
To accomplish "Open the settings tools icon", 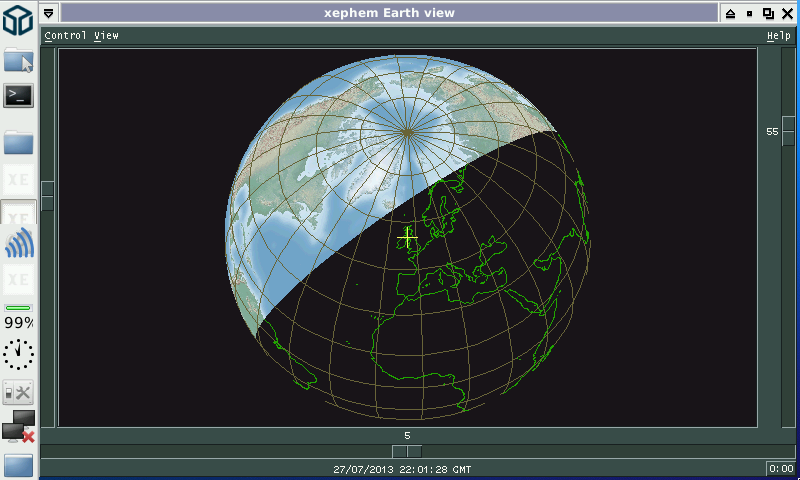I will pos(18,393).
